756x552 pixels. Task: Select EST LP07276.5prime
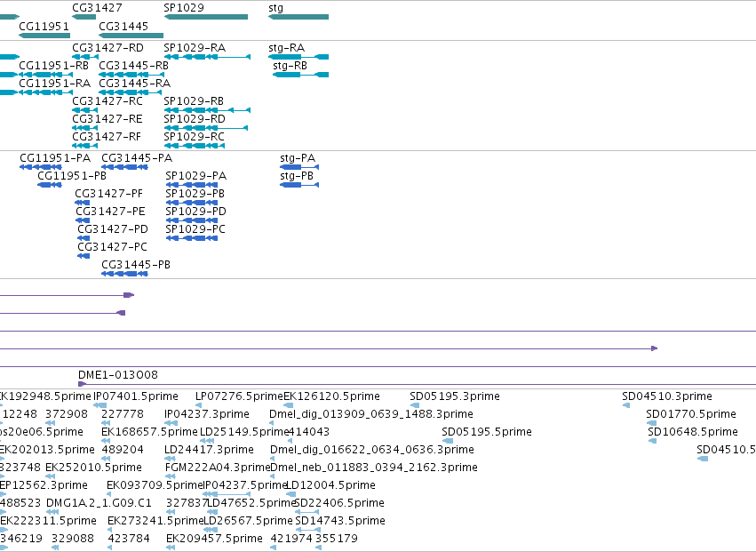[x=239, y=396]
